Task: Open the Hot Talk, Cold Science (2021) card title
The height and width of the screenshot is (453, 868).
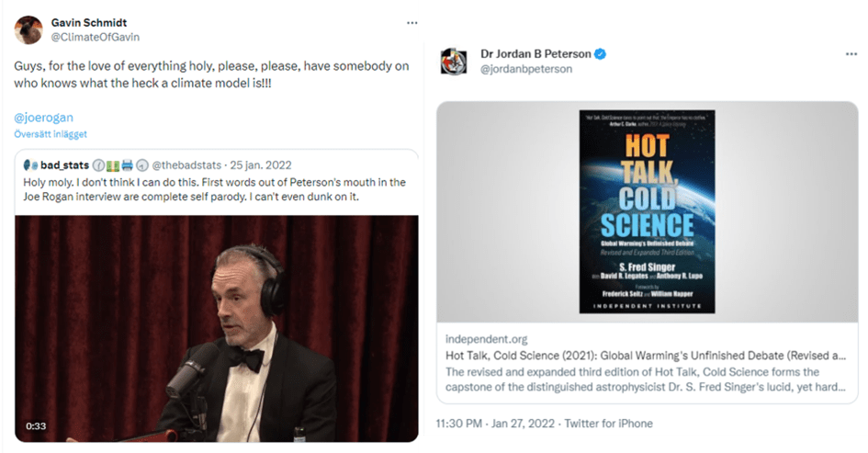Action: (646, 356)
